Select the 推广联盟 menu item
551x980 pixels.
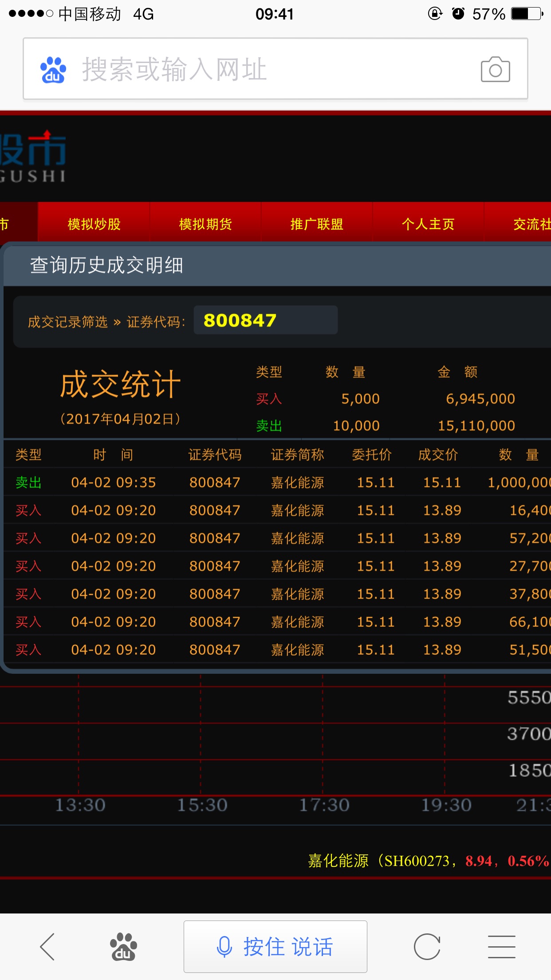(317, 224)
